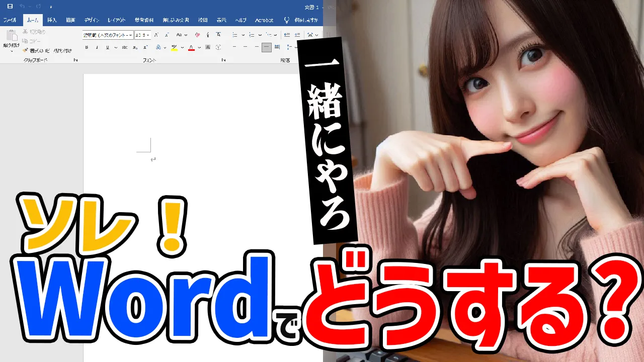The image size is (644, 362).
Task: Toggle Italic formatting
Action: (x=97, y=47)
